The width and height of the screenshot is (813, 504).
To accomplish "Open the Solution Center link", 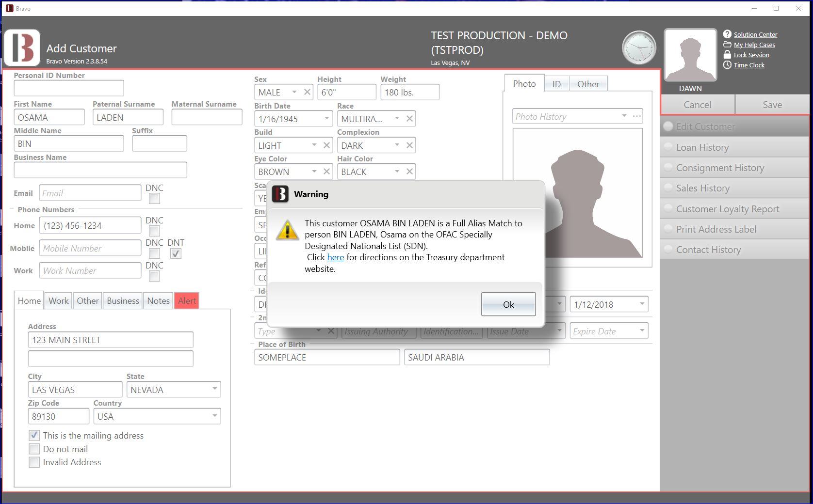I will coord(755,34).
